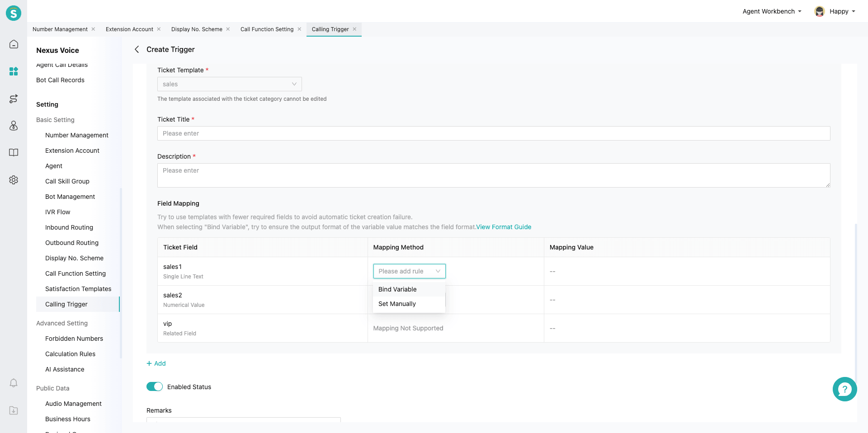This screenshot has height=433, width=868.
Task: Open the View Format Guide link
Action: pyautogui.click(x=504, y=227)
